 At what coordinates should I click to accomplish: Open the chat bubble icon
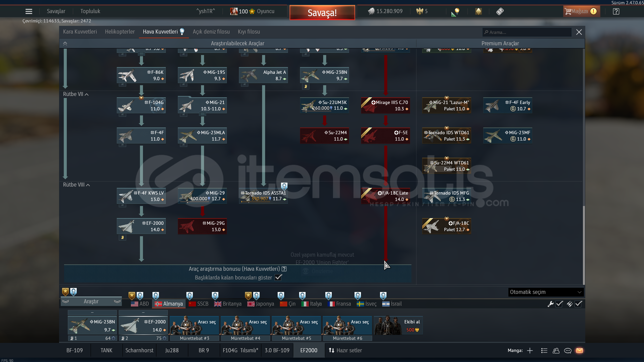568,351
